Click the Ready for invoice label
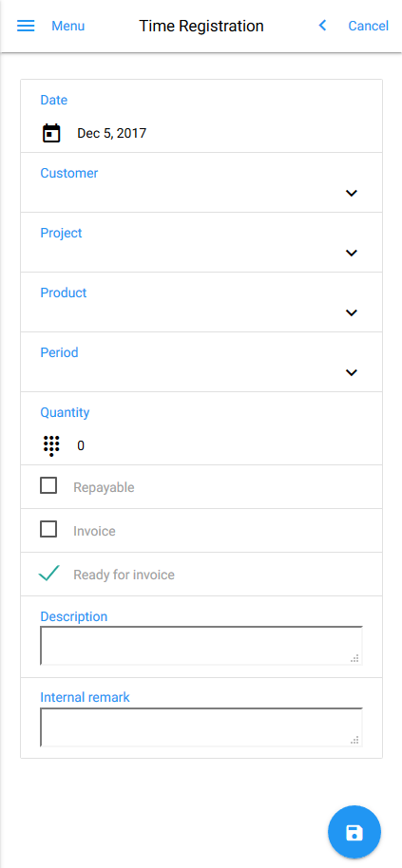This screenshot has width=402, height=868. [124, 576]
